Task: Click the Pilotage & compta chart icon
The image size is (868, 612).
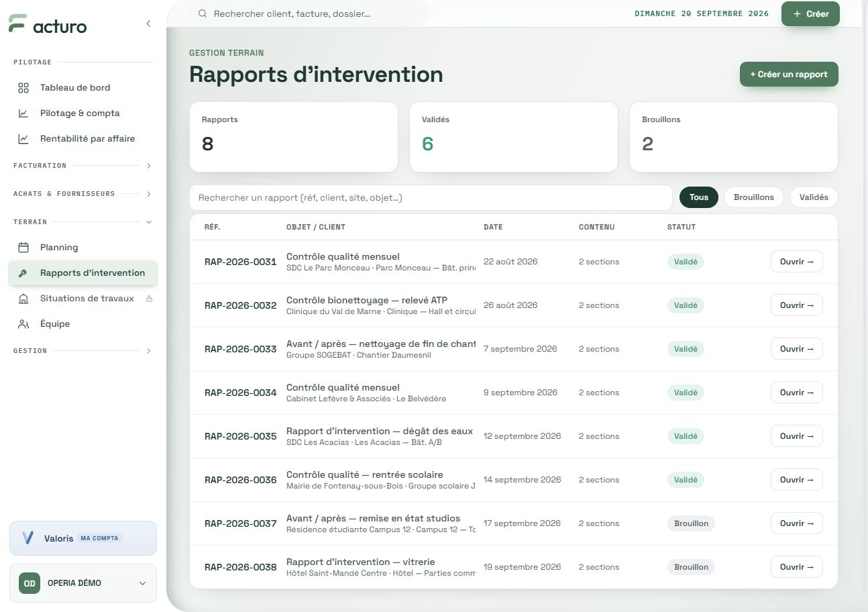Action: pos(23,113)
